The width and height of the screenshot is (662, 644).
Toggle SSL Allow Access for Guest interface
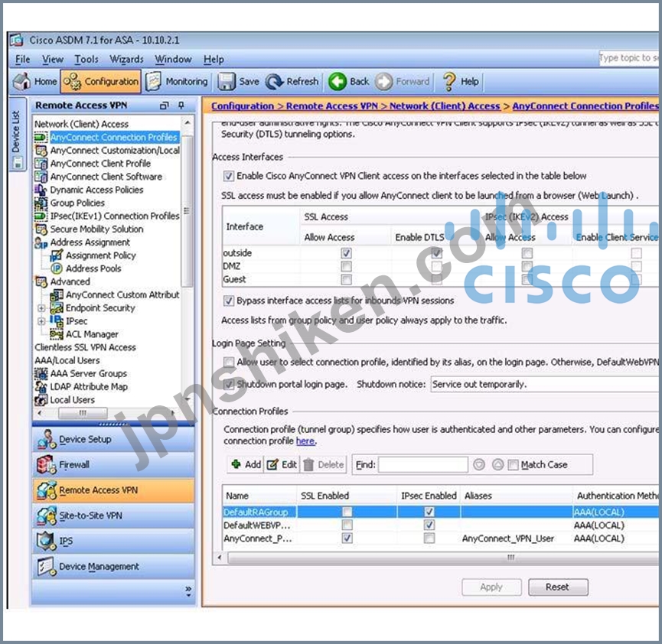pyautogui.click(x=346, y=279)
